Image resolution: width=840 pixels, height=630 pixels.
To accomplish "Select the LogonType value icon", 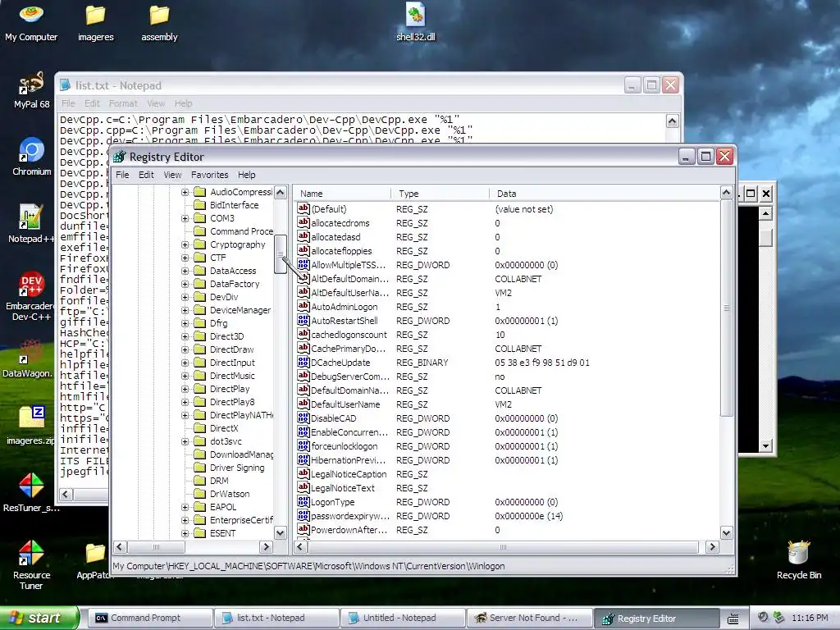I will (x=304, y=501).
